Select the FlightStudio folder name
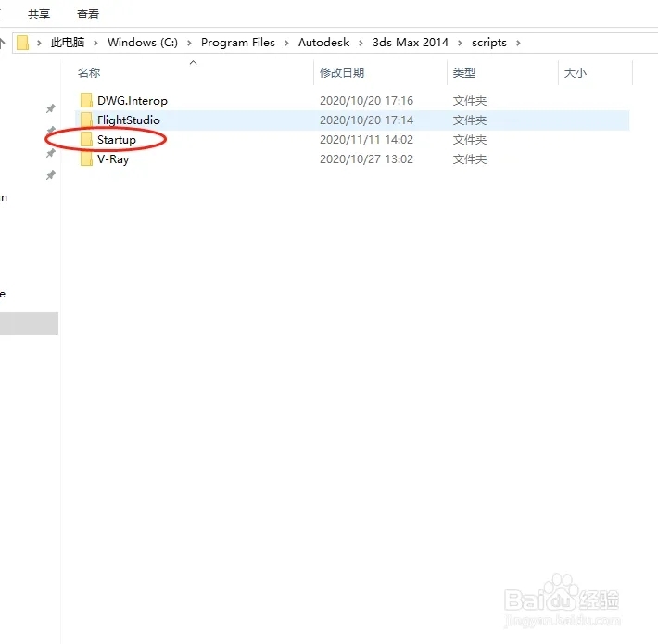 click(x=129, y=120)
